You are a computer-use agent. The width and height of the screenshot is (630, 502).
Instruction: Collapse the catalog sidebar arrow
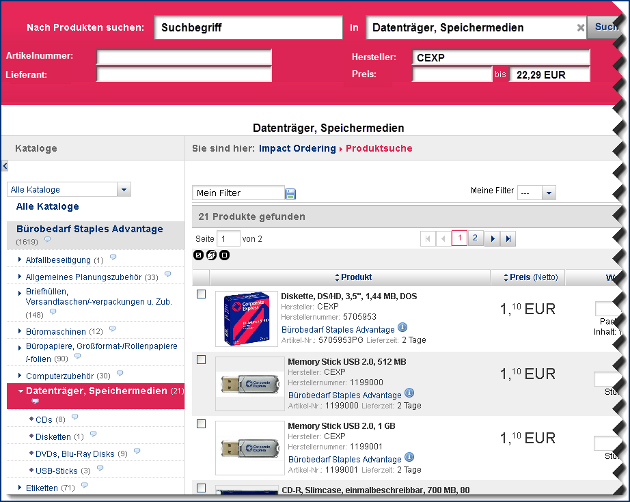click(x=4, y=166)
